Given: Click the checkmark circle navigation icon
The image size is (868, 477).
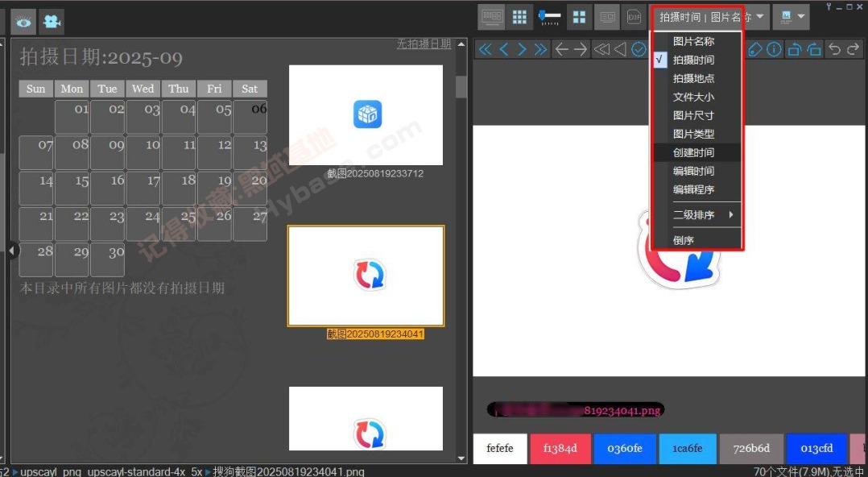Looking at the screenshot, I should 639,49.
